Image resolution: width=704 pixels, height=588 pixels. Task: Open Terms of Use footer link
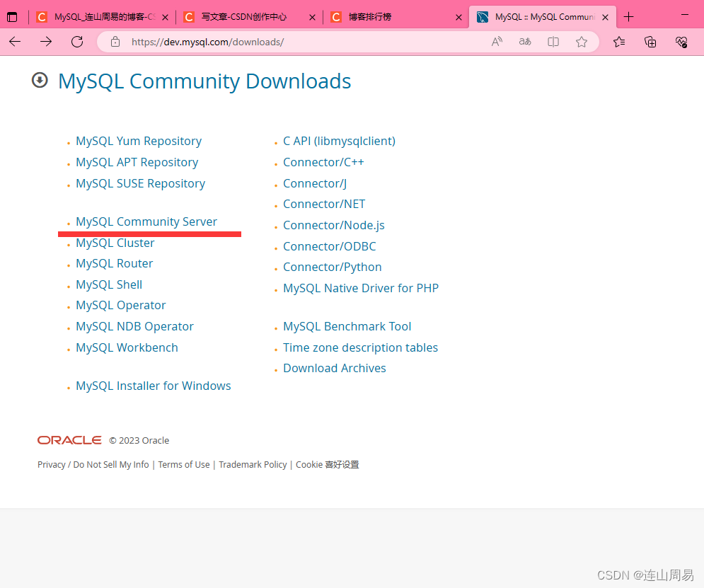click(184, 465)
